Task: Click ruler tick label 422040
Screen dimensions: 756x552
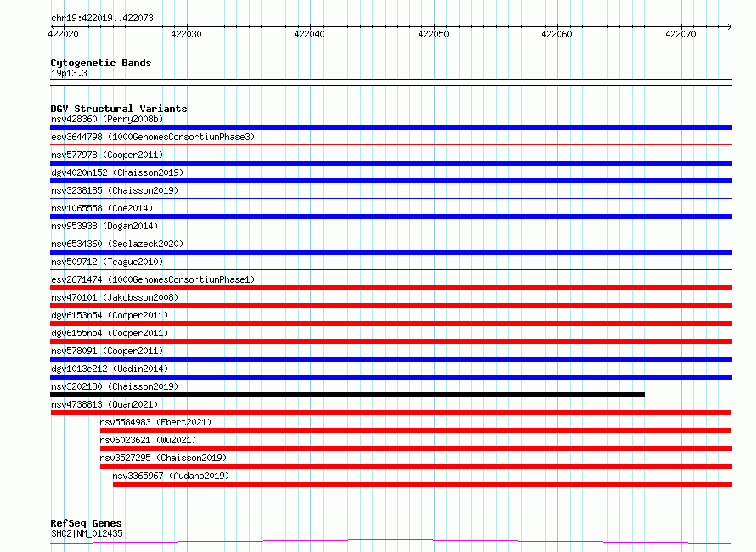Action: pos(309,34)
